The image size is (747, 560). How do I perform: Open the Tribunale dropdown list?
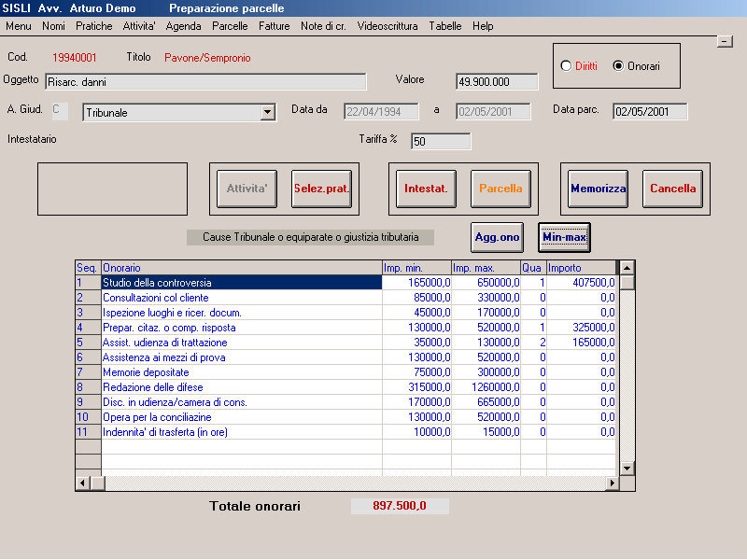coord(268,113)
